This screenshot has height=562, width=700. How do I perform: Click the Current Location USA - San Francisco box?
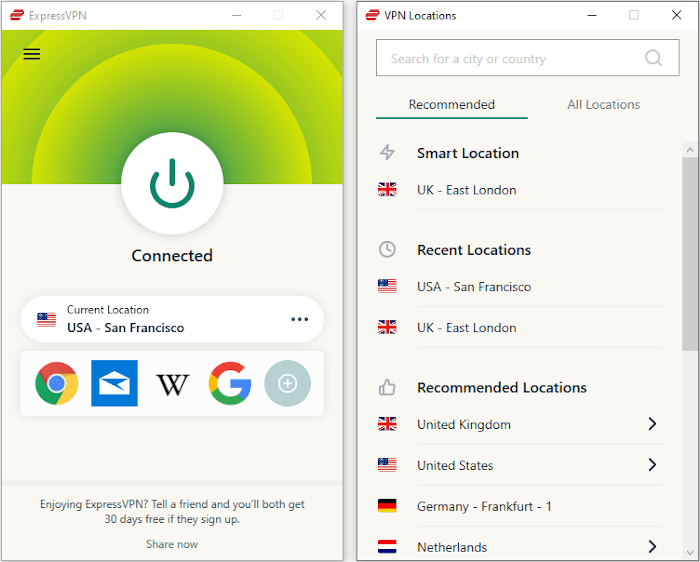[172, 319]
